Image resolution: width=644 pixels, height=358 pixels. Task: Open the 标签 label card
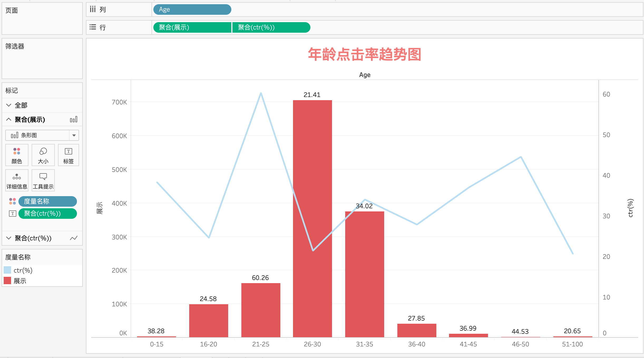[x=69, y=155]
